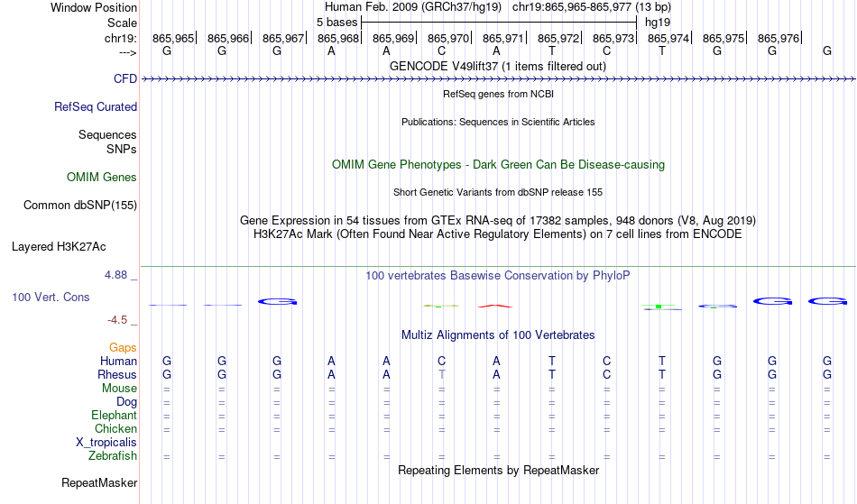Click the chr19:865,965-865,977 (13 bp) position text
Viewport: 857px width, 504px height.
tap(592, 7)
